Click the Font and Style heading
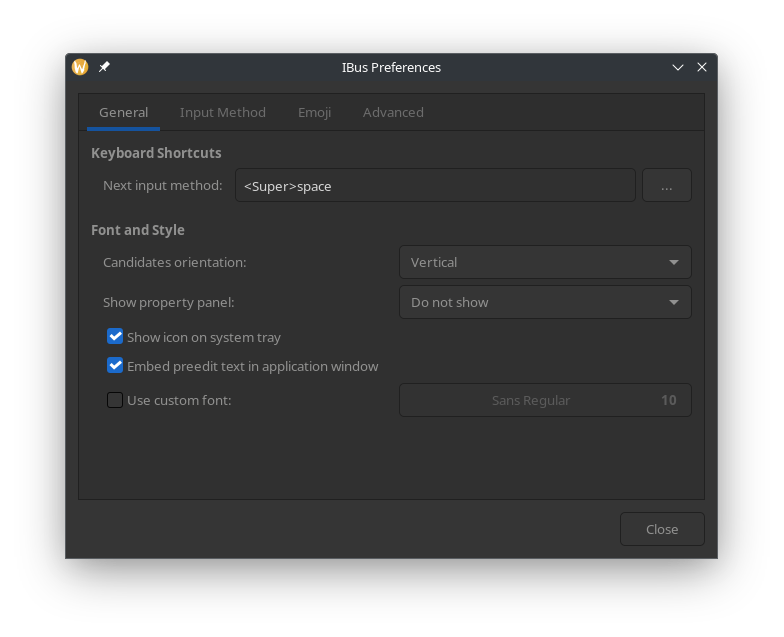Screen dimensions: 784x637 coord(138,230)
